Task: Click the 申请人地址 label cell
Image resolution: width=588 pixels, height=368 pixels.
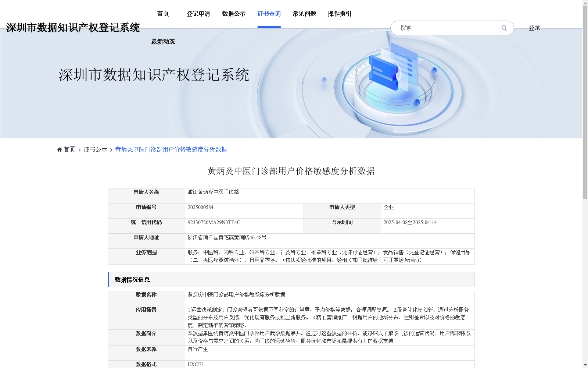Action: coord(146,241)
